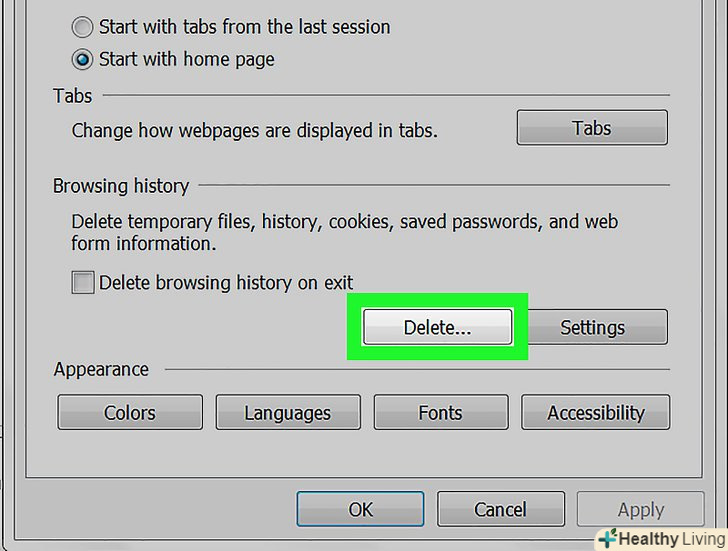The image size is (728, 551).
Task: Open the Colors appearance options
Action: (x=130, y=412)
